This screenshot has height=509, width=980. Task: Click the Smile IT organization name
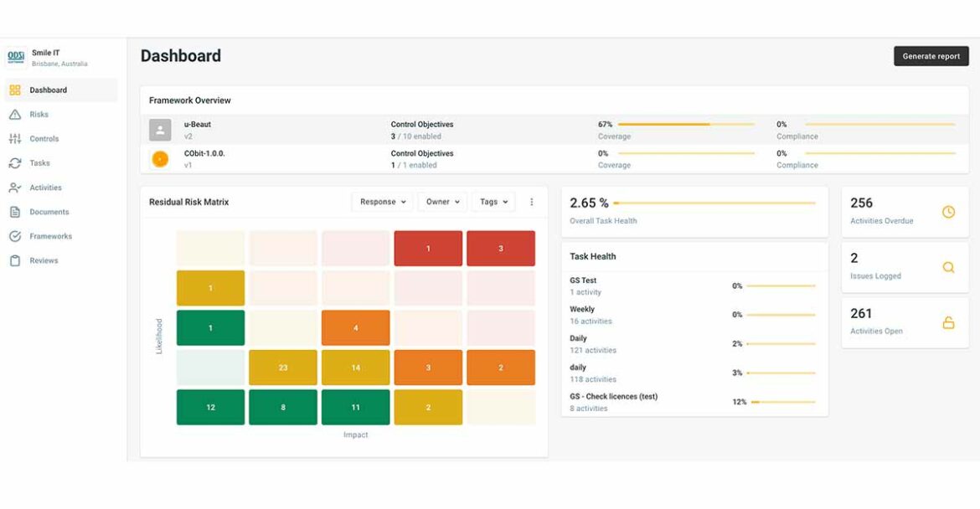[x=45, y=53]
